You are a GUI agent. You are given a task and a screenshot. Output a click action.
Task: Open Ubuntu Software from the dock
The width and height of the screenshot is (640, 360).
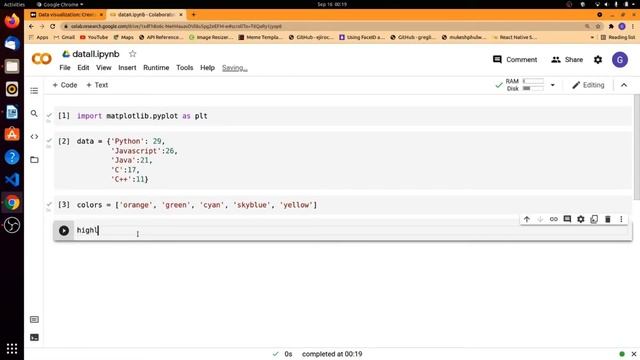point(12,134)
